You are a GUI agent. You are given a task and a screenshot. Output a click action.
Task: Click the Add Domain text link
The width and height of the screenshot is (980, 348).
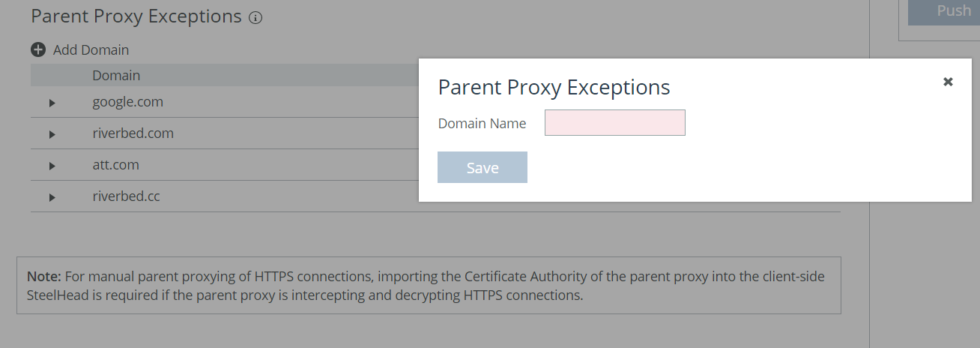pos(91,50)
